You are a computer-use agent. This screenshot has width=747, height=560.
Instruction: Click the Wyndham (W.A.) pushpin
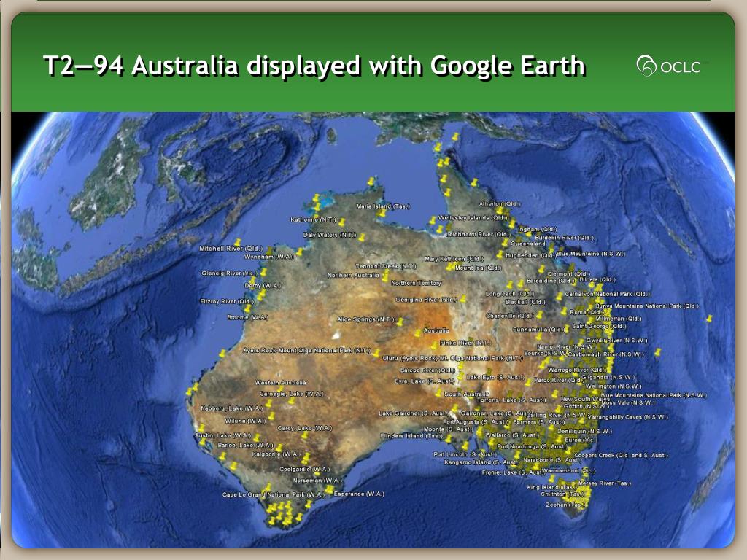[300, 252]
